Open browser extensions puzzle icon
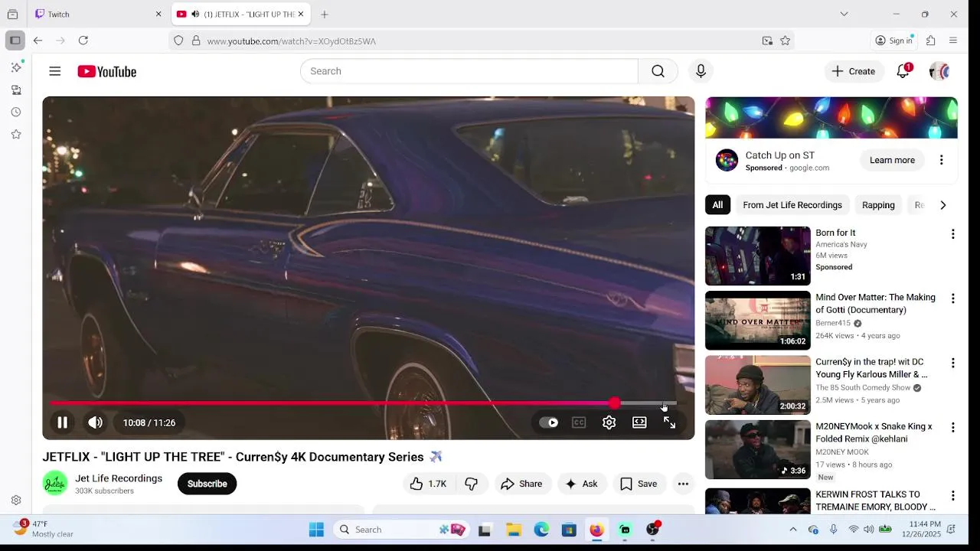Viewport: 980px width, 551px height. pos(931,41)
